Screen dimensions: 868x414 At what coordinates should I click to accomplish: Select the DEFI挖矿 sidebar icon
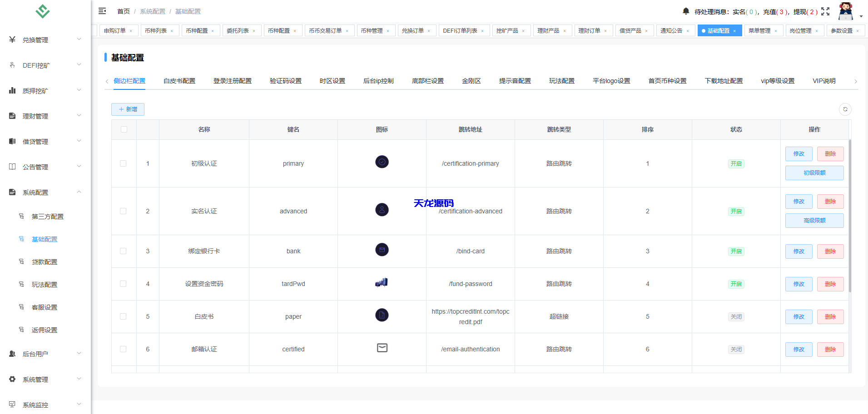click(x=12, y=65)
